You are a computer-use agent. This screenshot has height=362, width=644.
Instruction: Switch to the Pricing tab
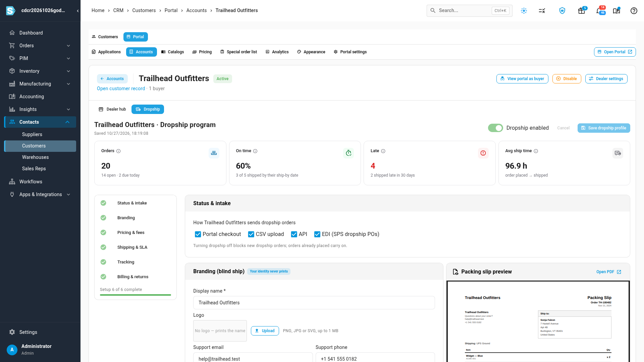pyautogui.click(x=202, y=52)
